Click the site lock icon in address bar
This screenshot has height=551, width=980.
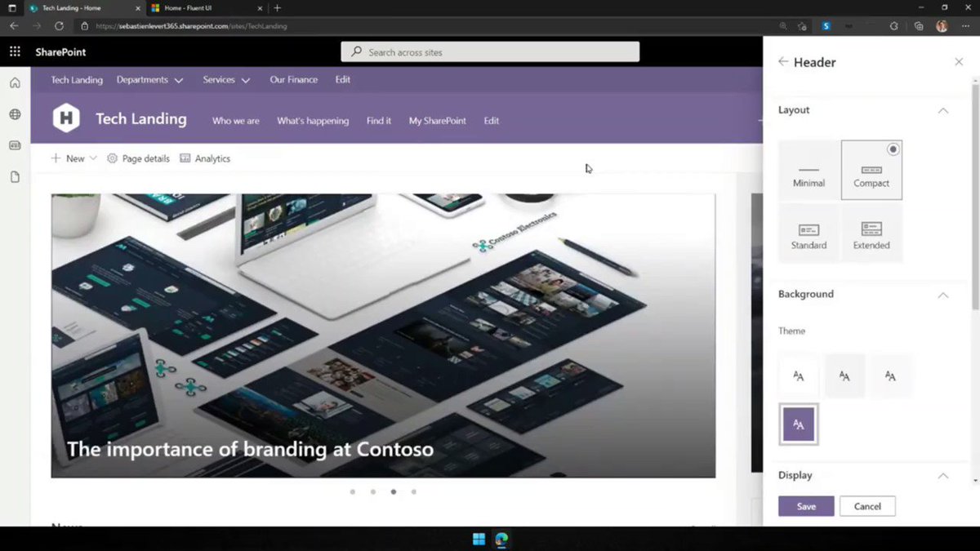click(84, 26)
